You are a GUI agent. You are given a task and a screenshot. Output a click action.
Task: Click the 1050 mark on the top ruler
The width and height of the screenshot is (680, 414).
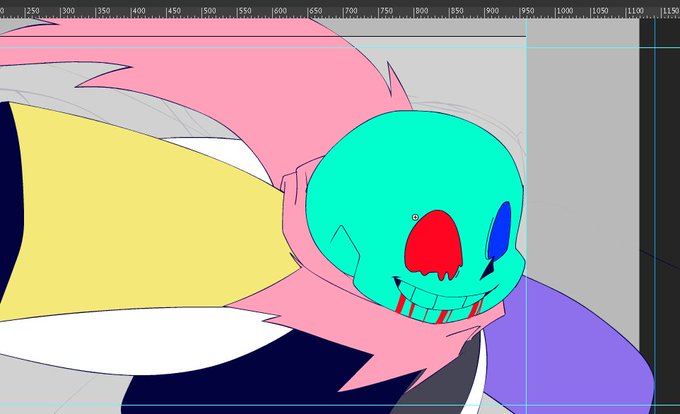point(600,11)
